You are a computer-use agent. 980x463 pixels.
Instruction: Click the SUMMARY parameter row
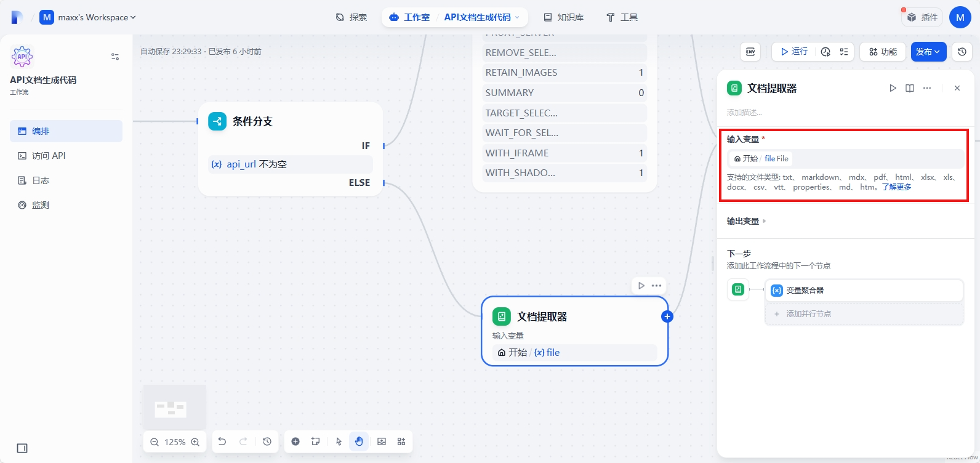tap(564, 93)
